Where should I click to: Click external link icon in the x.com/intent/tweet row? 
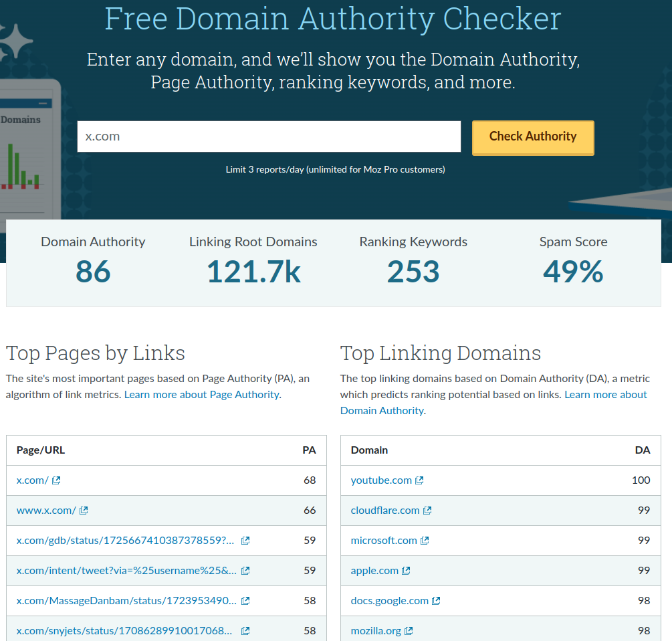click(x=245, y=571)
